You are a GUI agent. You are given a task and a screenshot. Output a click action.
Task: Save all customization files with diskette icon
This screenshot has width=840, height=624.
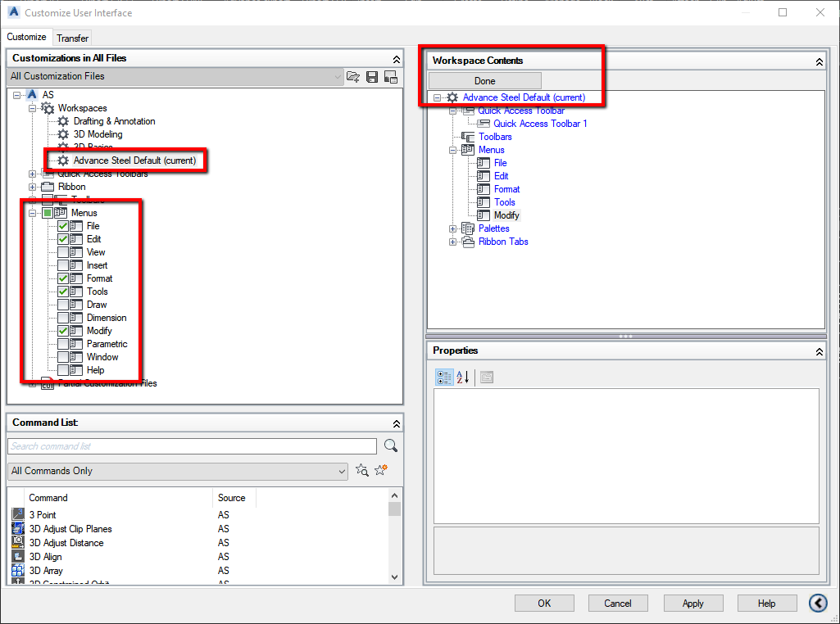coord(372,76)
